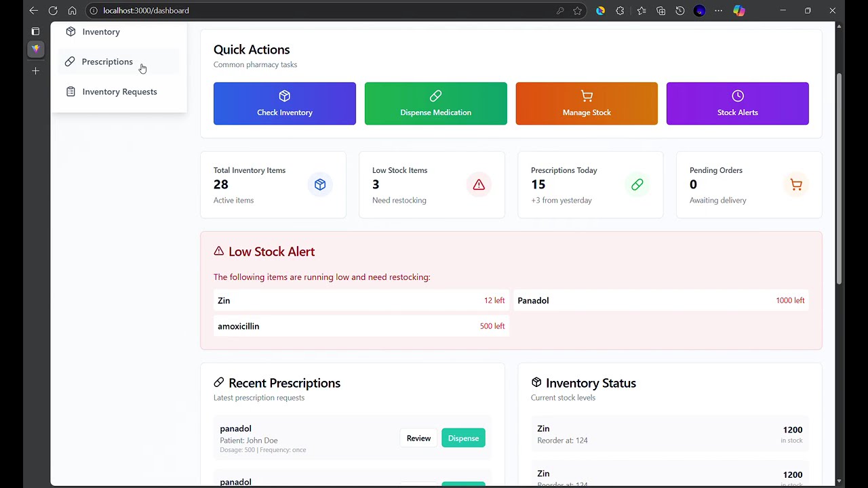Screen dimensions: 868x488
Task: Click 'Latest prescription requests' subtitle
Action: click(x=259, y=398)
